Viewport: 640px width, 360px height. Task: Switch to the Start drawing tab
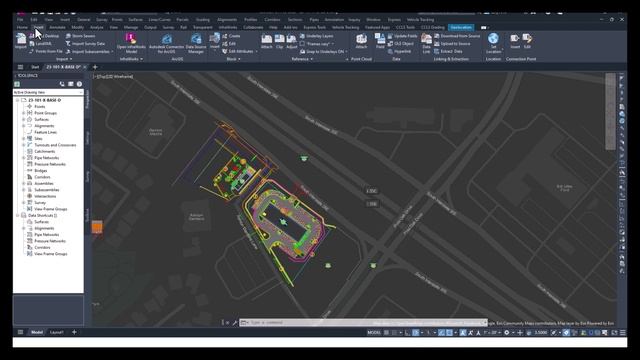click(x=35, y=67)
